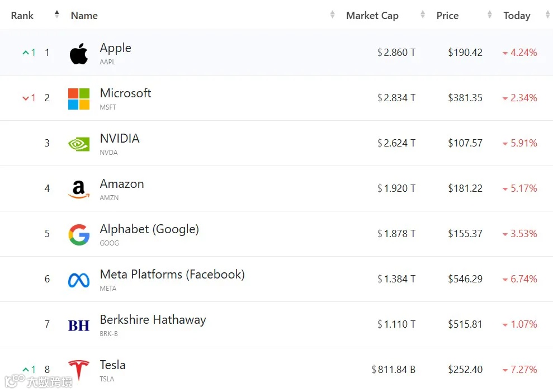Open the Apple company name link
The height and width of the screenshot is (392, 553).
pos(116,48)
